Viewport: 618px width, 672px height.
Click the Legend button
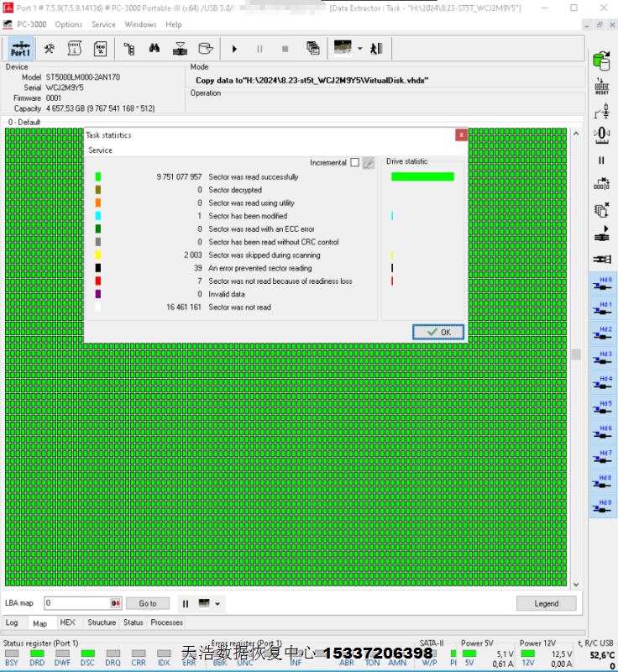546,603
